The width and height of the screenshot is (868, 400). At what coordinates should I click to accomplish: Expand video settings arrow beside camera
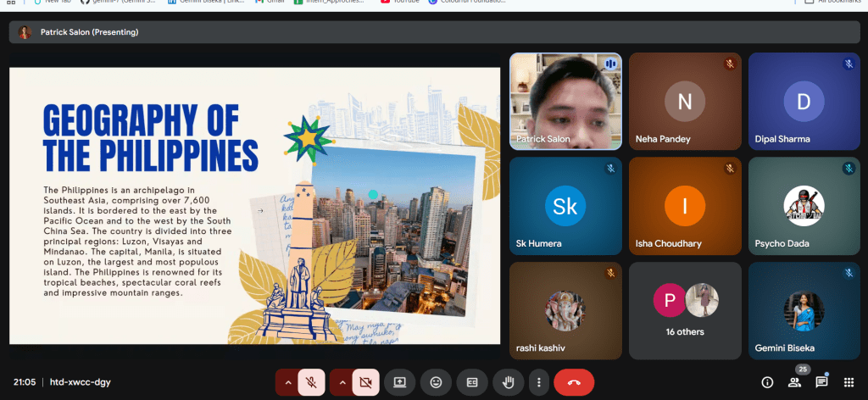pyautogui.click(x=342, y=382)
